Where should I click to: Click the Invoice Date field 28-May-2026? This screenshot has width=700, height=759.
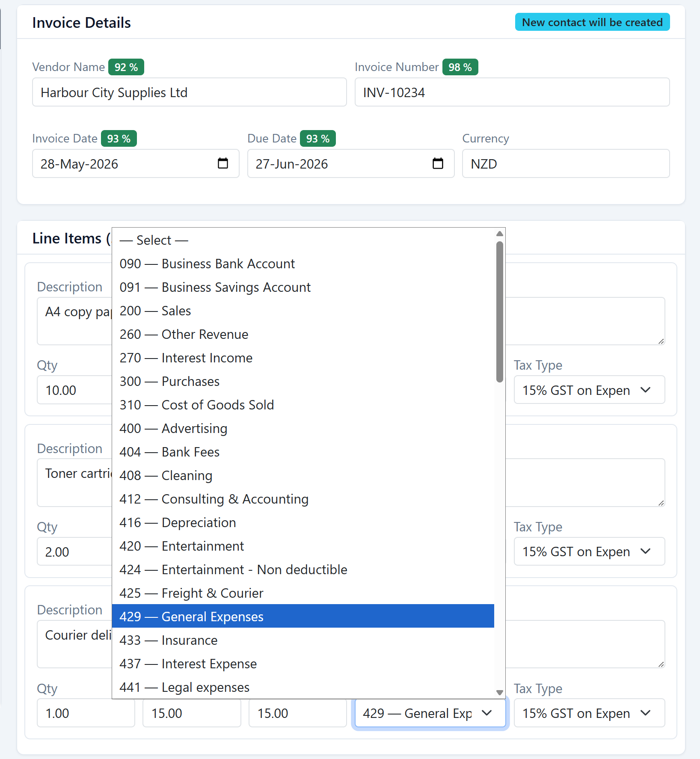pyautogui.click(x=136, y=163)
